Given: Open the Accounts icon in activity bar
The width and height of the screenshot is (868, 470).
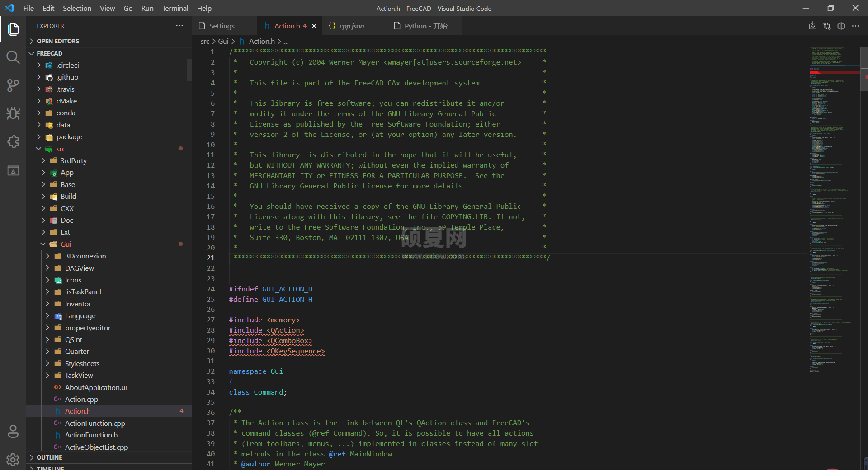Looking at the screenshot, I should coord(13,432).
